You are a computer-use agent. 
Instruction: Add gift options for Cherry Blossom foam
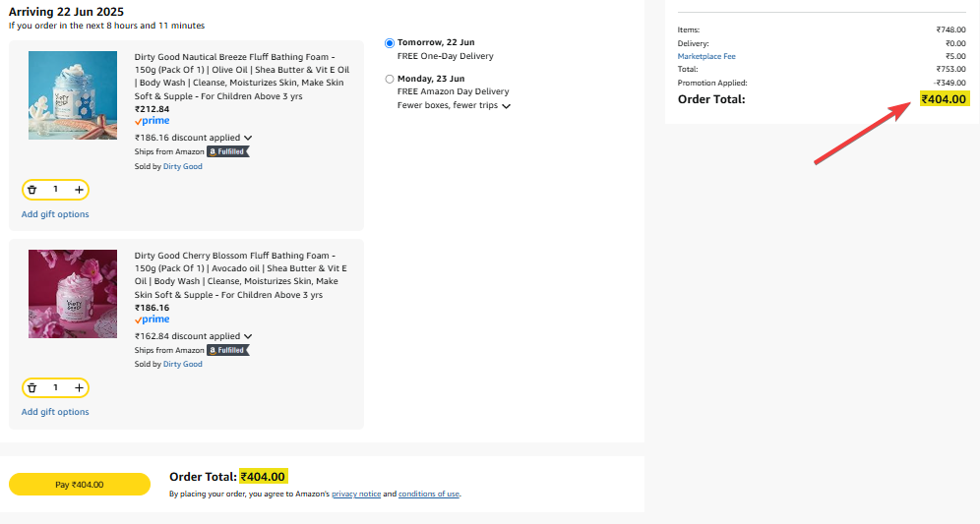pos(55,412)
